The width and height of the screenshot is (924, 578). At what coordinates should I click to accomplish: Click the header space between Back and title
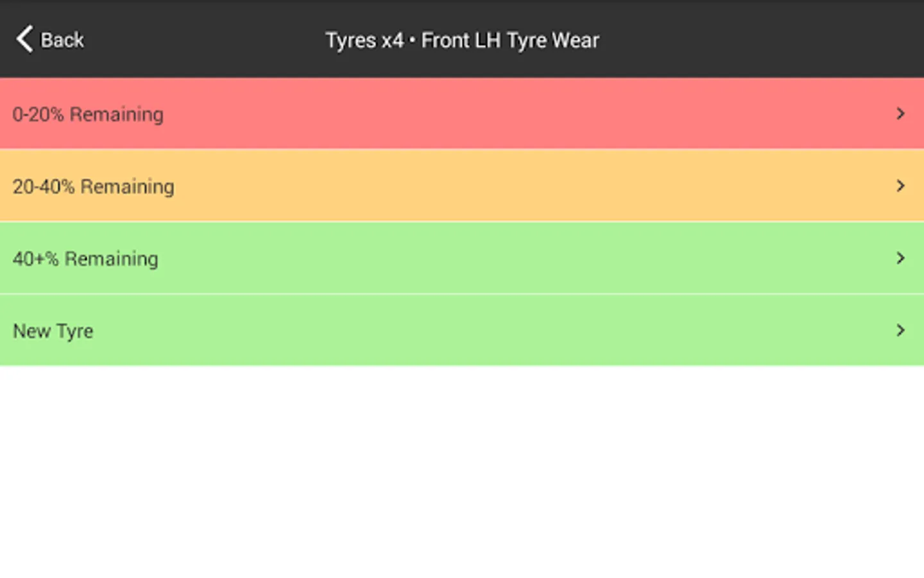click(205, 40)
